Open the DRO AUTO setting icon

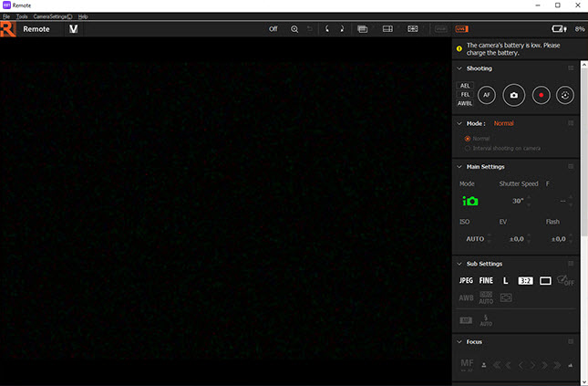coord(486,297)
